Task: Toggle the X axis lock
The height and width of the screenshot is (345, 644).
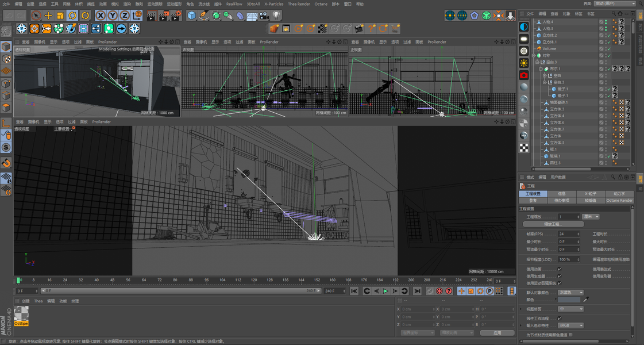Action: coord(101,16)
